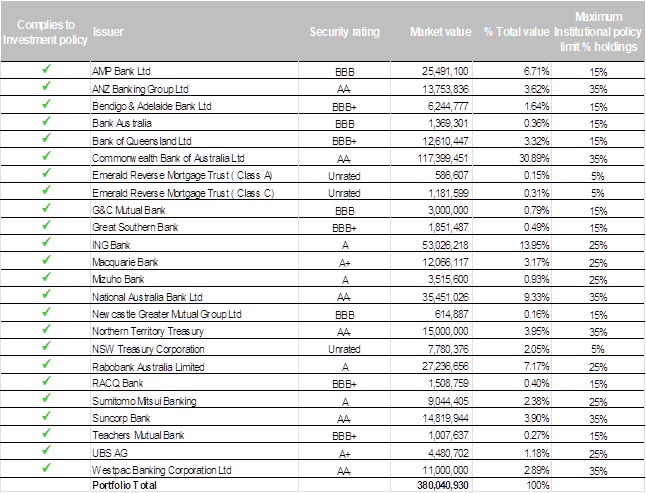
Task: Click the market value '15,000,000'
Action: [445, 332]
